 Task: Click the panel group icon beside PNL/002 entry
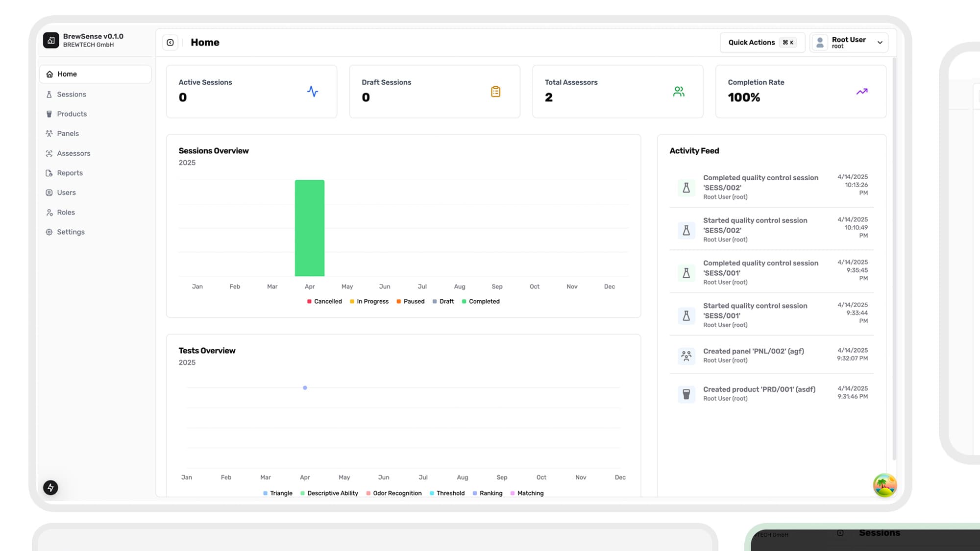click(686, 356)
